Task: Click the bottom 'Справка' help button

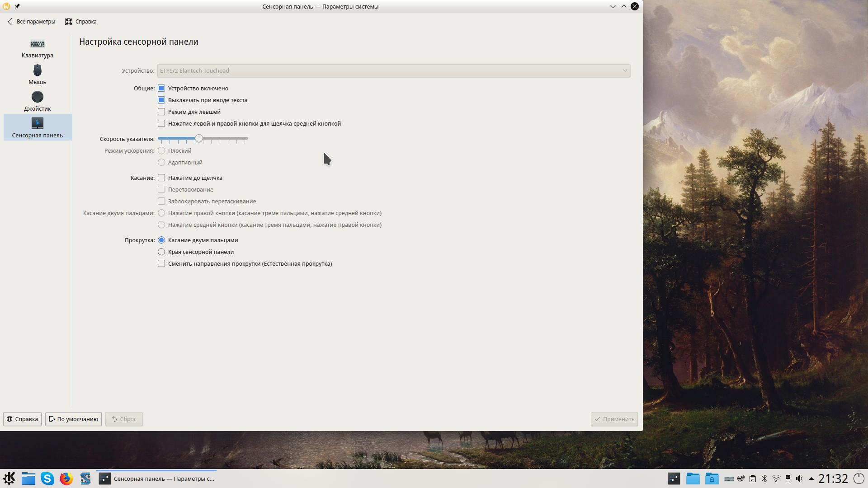Action: click(22, 419)
